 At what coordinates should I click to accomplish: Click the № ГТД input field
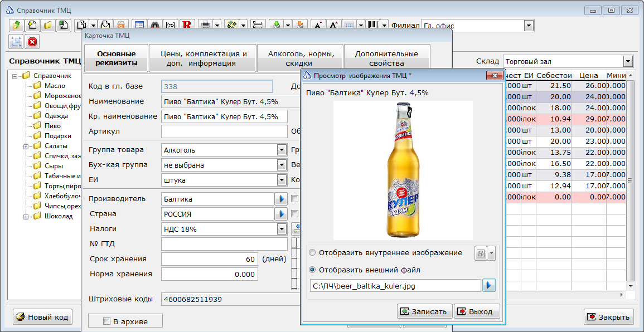tap(224, 244)
